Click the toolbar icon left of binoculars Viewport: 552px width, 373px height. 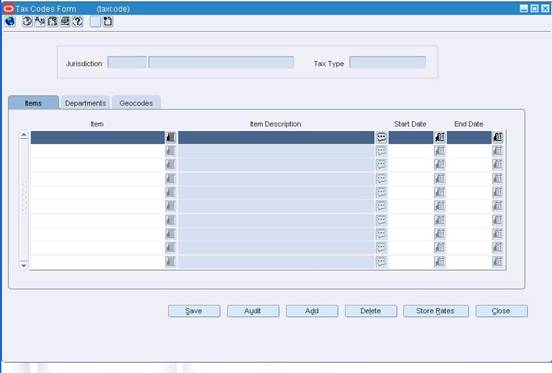(x=40, y=21)
